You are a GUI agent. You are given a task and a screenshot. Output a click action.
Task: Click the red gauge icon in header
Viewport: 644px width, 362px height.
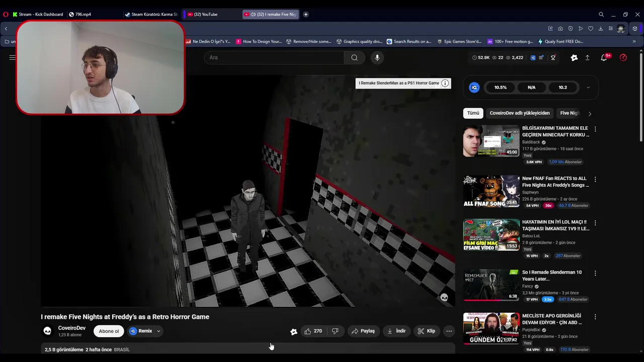coord(623,57)
